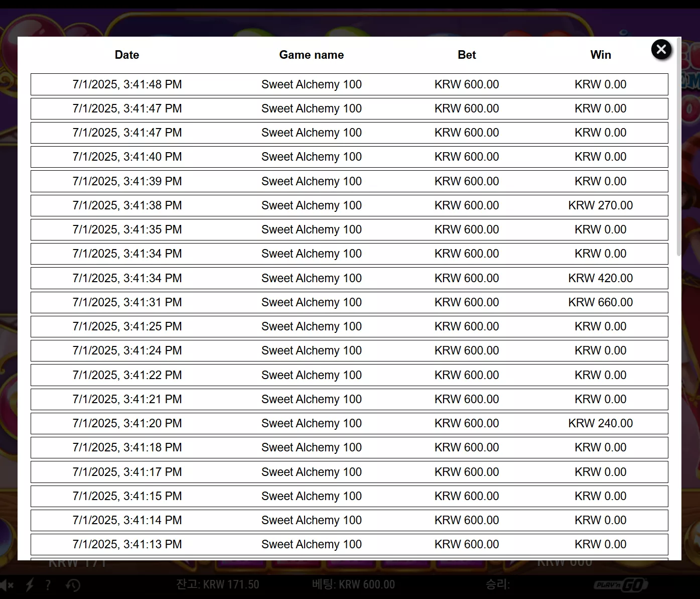The width and height of the screenshot is (700, 599).
Task: Click the KRW 420.00 win amount
Action: point(601,278)
